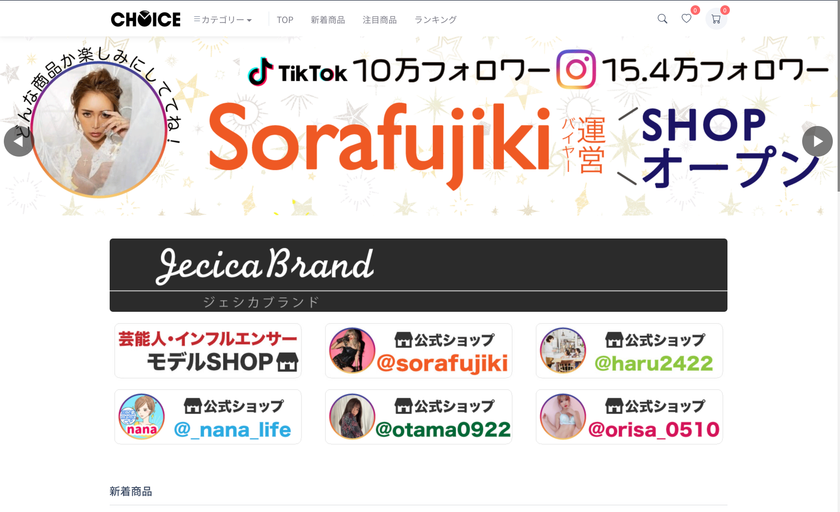Open the 新着商品 nav item

328,20
